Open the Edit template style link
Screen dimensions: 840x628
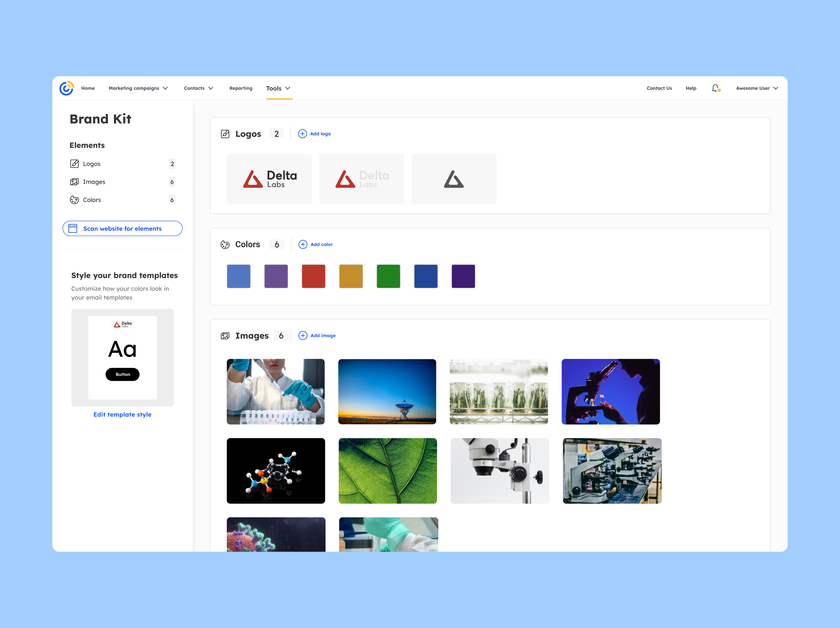point(122,415)
